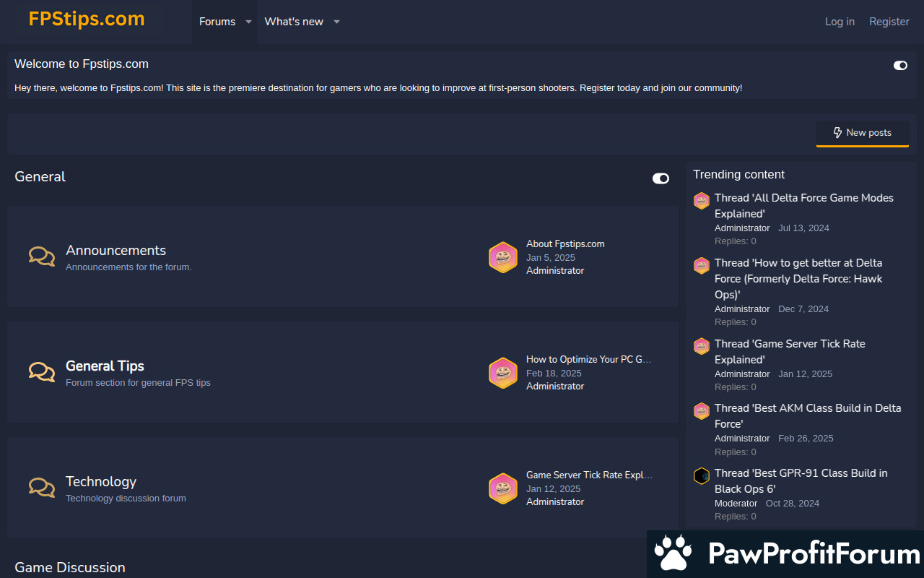Open 'How to Optimize Your PC G…' latest post

click(589, 359)
